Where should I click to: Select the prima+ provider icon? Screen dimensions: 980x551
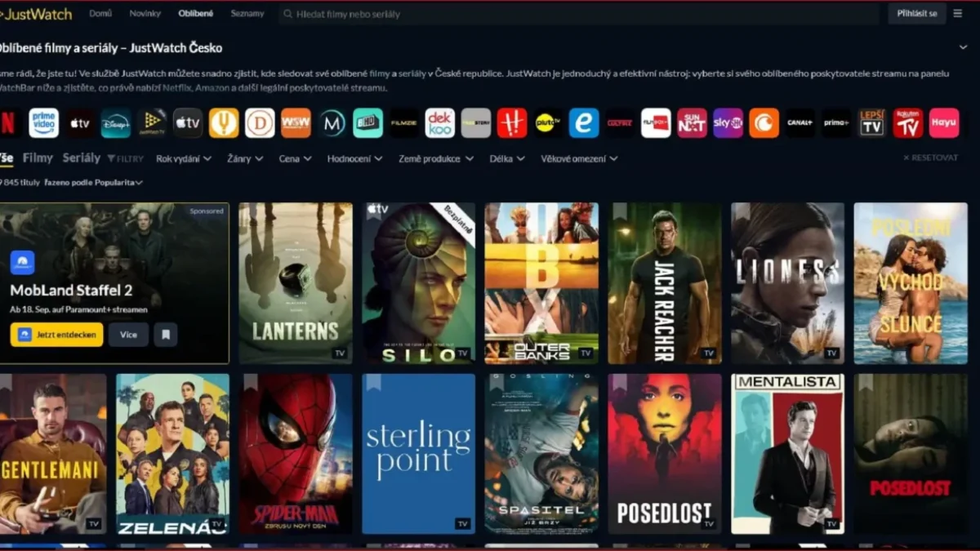point(835,123)
